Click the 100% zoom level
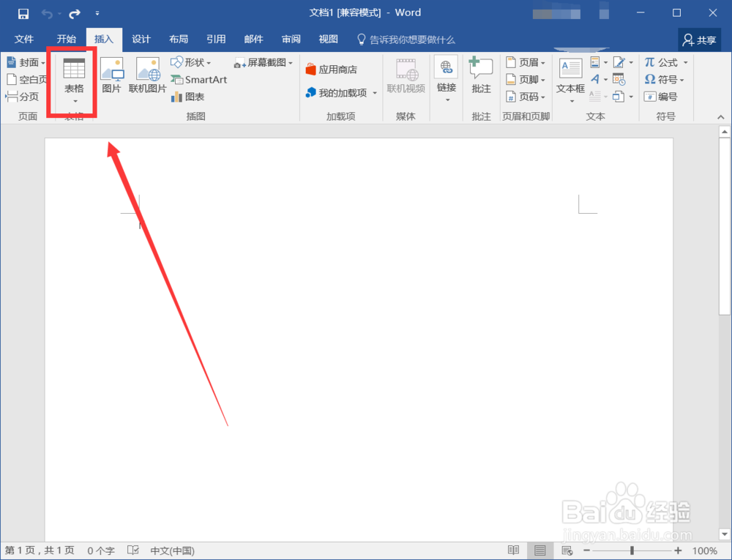The width and height of the screenshot is (732, 560). tap(704, 550)
